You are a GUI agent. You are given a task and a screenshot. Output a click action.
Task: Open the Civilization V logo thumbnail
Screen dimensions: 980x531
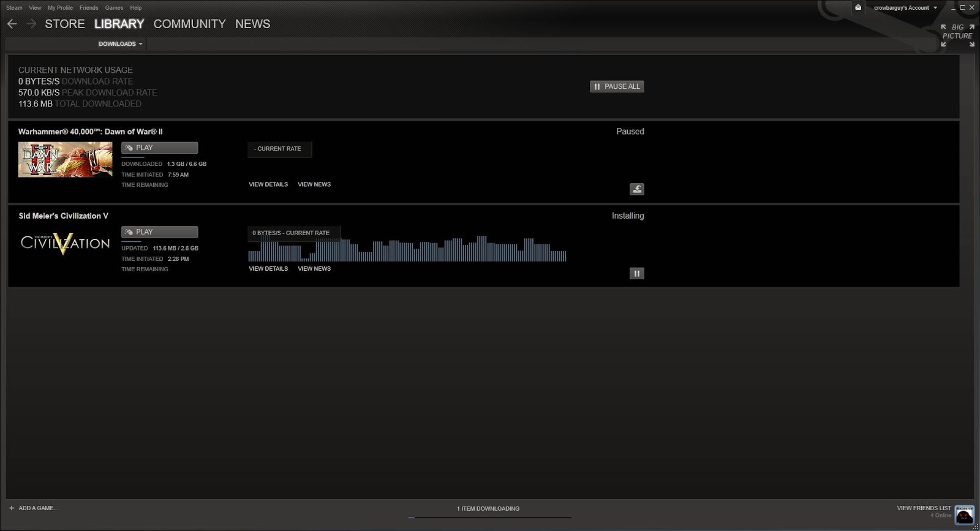65,243
